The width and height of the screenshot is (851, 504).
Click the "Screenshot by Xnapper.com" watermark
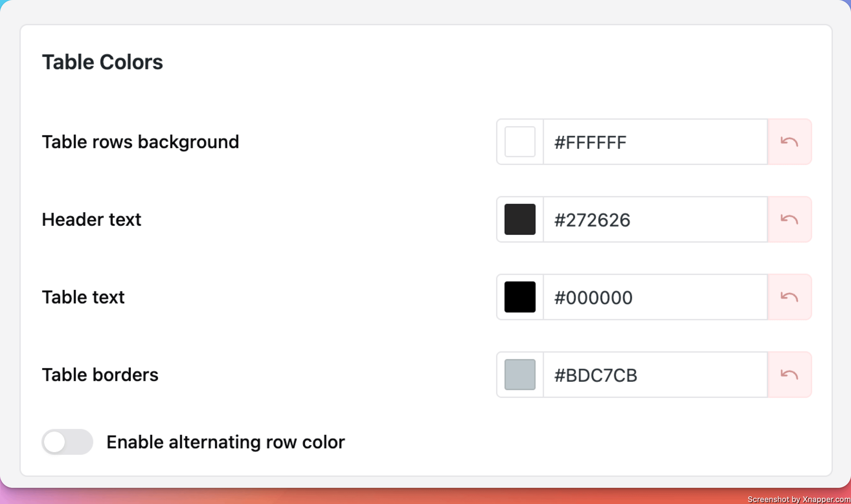pyautogui.click(x=799, y=499)
